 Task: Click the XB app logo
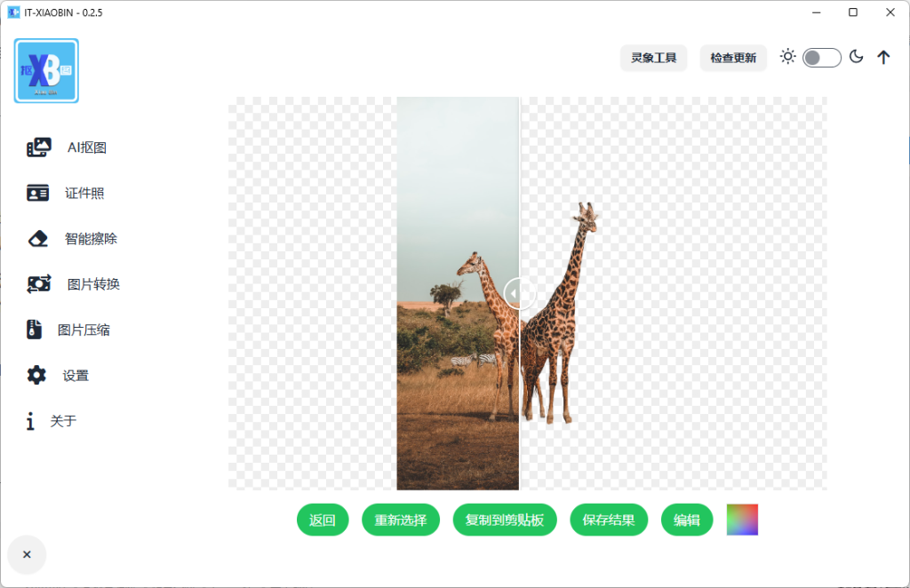[46, 71]
